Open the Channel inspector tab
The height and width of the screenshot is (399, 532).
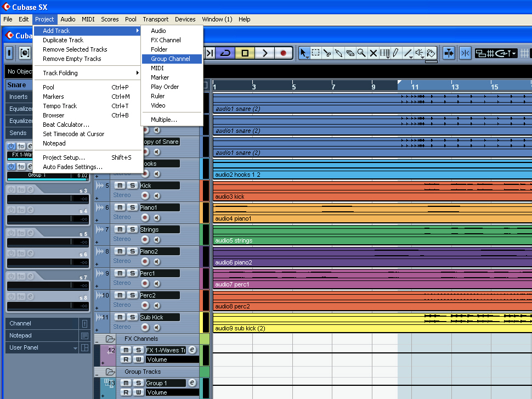42,324
